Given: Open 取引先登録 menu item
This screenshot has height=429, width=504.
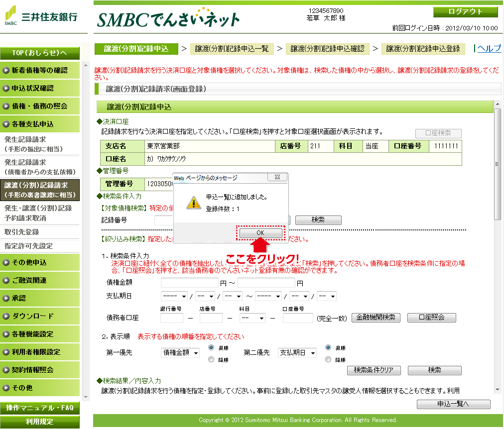Looking at the screenshot, I should (x=40, y=232).
